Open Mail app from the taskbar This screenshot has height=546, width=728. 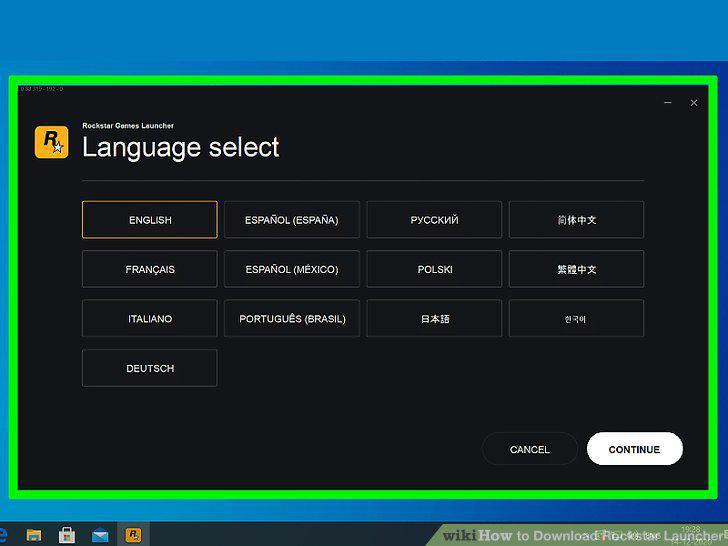(x=100, y=535)
